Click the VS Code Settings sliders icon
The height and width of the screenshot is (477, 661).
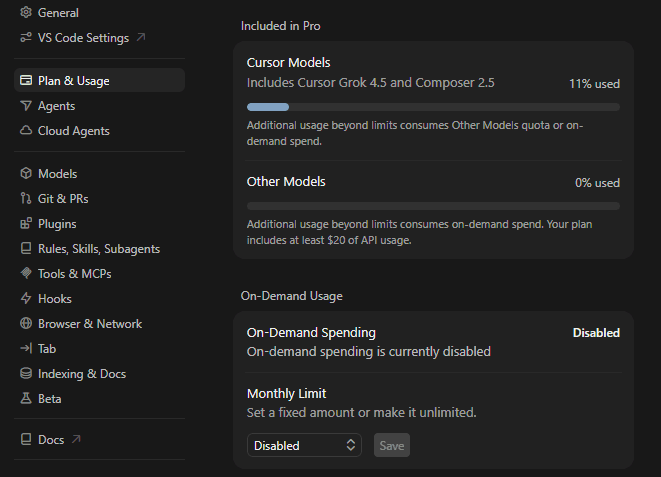(26, 38)
